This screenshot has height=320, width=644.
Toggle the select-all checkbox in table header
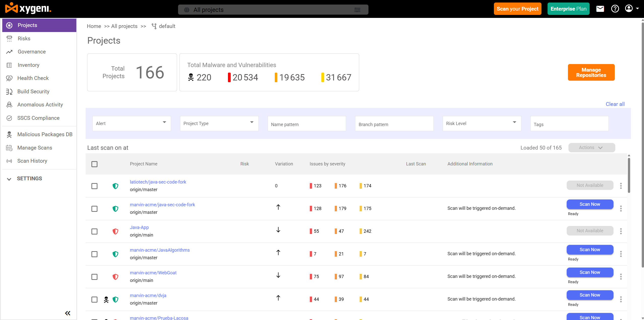point(94,164)
